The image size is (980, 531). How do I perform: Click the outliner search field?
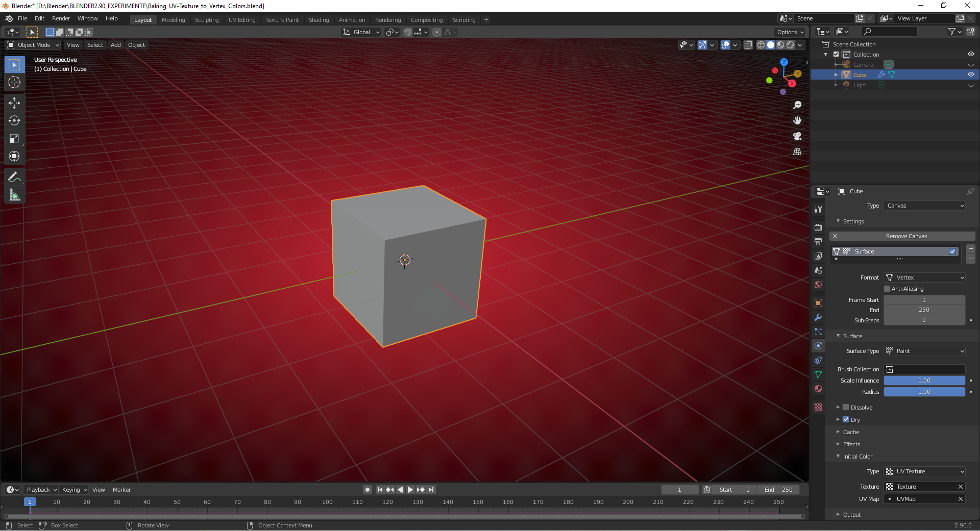pyautogui.click(x=888, y=32)
